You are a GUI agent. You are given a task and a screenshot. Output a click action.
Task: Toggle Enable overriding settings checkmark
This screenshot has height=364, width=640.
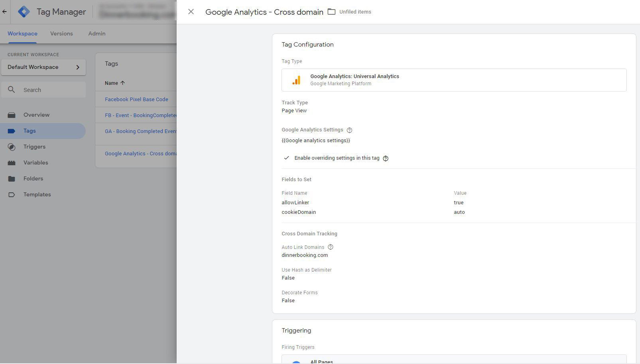(x=286, y=158)
